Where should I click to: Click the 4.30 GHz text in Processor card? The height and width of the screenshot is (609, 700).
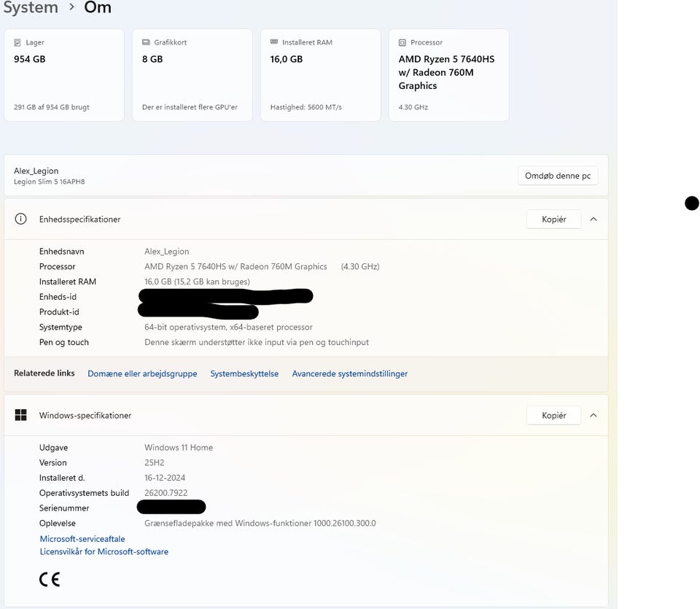click(x=413, y=107)
